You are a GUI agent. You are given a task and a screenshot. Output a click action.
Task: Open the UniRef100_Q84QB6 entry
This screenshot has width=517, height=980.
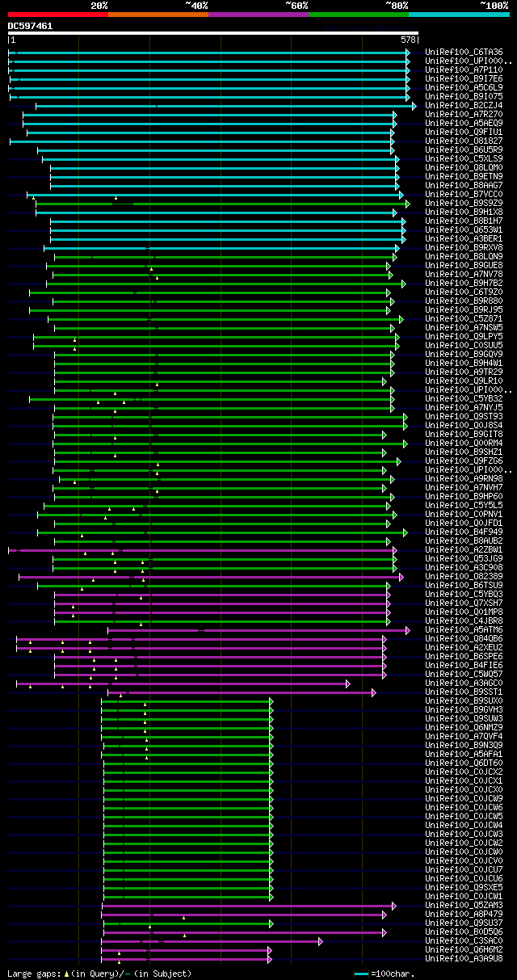[464, 638]
